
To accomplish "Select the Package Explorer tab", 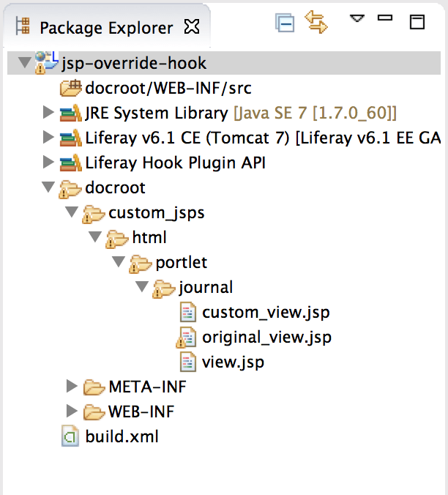I will [105, 28].
